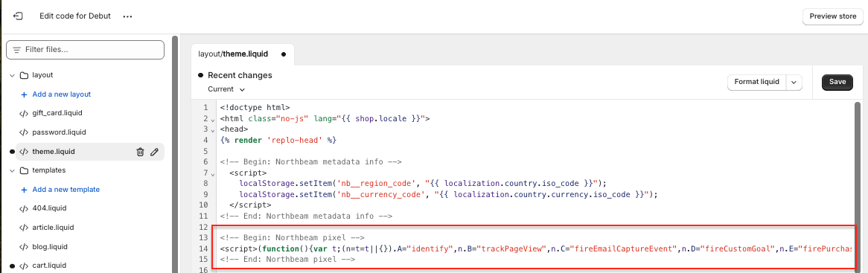Click line number 14 in gutter
868x273 pixels.
(203, 249)
